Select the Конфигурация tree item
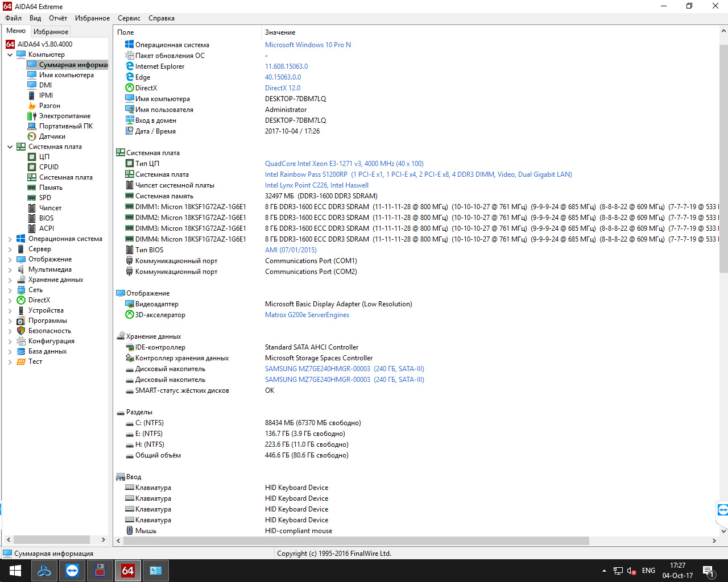Image resolution: width=728 pixels, height=582 pixels. [x=51, y=341]
